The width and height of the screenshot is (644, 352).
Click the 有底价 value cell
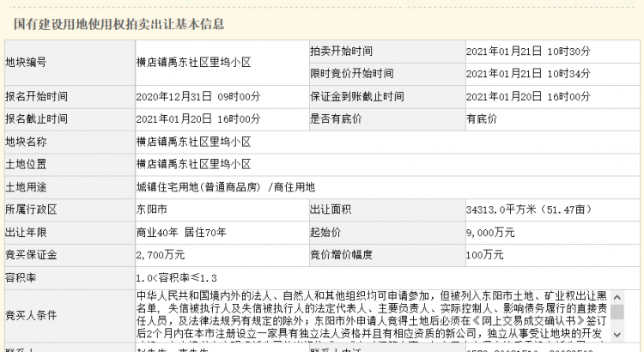[x=481, y=118]
